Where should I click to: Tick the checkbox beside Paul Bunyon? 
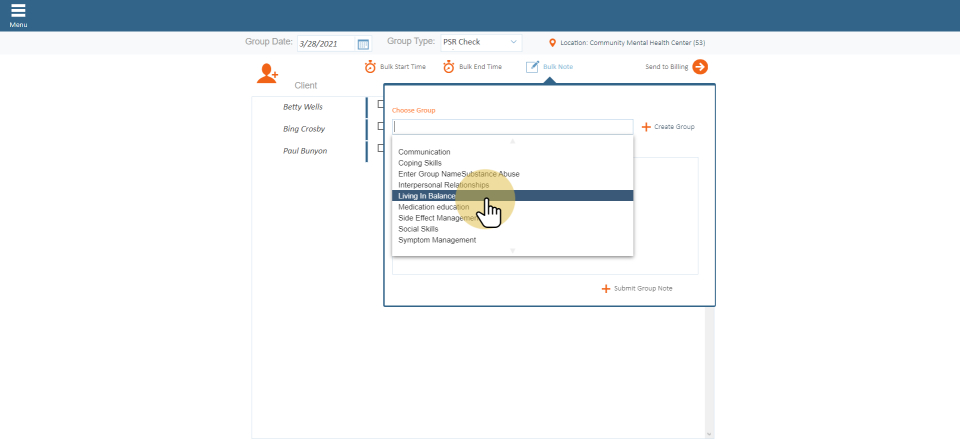tap(380, 149)
